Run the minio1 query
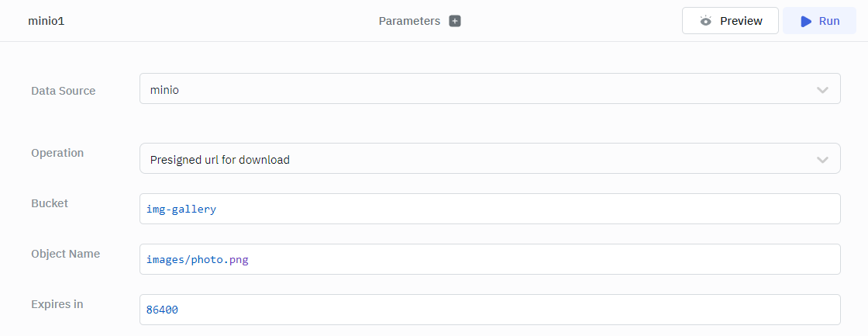Viewport: 868px width, 336px height. point(820,21)
